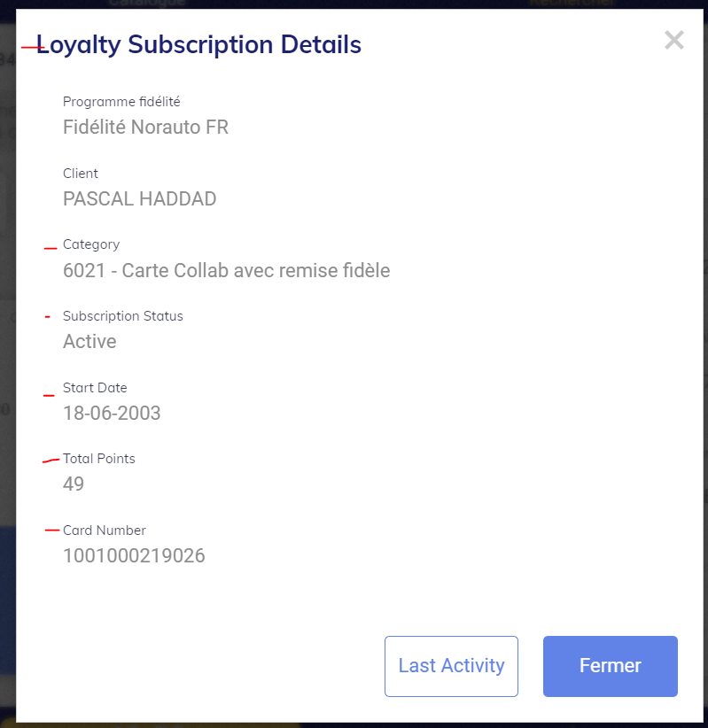The image size is (708, 728).
Task: Select the 6021 Carte Collab category value
Action: 226,270
